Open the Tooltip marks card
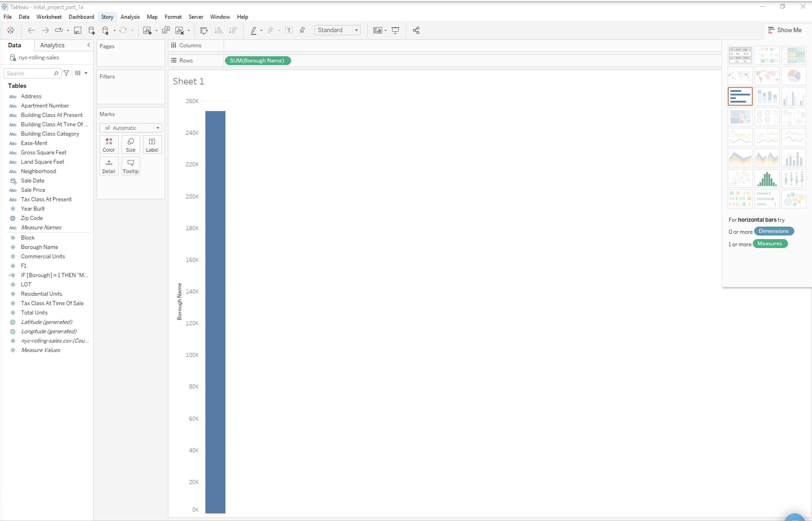Screen dimensions: 812x521 click(130, 166)
